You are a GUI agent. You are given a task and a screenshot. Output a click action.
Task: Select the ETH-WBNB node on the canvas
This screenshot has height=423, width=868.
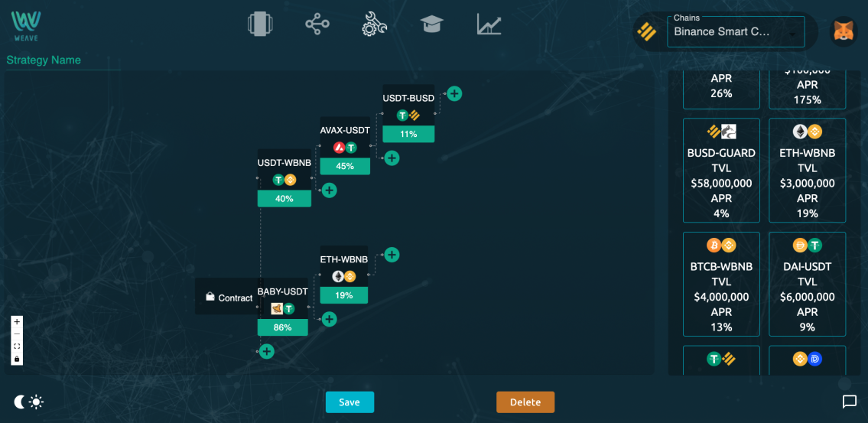344,274
